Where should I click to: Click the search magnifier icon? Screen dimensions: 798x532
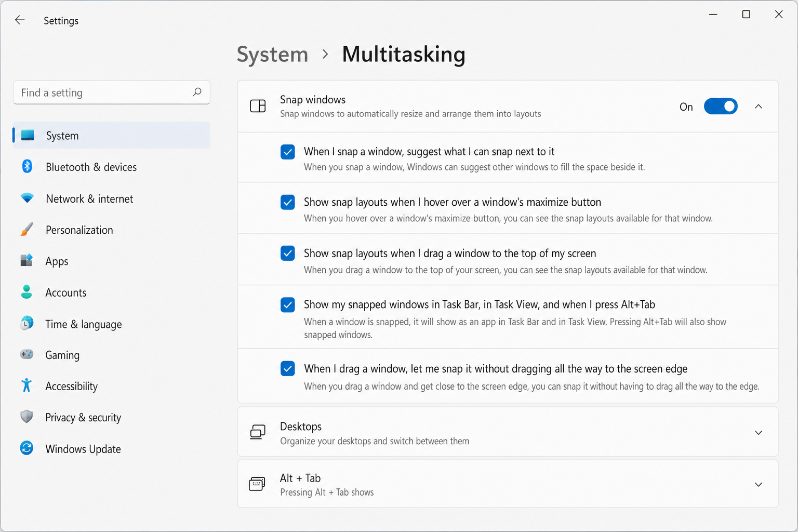click(x=197, y=92)
